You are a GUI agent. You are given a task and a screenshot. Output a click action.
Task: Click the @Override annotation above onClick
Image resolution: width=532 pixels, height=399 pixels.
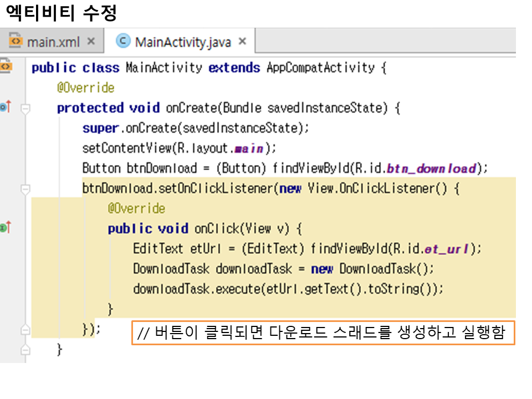point(136,208)
